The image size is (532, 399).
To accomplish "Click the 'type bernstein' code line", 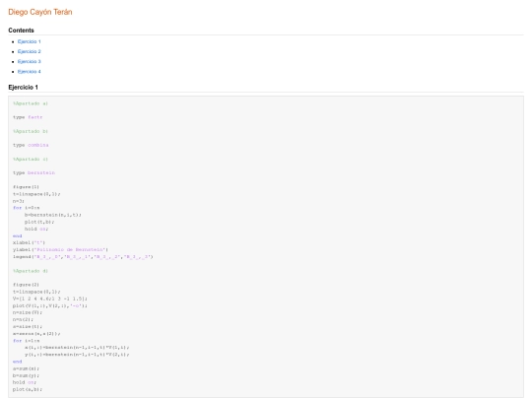I will [33, 173].
